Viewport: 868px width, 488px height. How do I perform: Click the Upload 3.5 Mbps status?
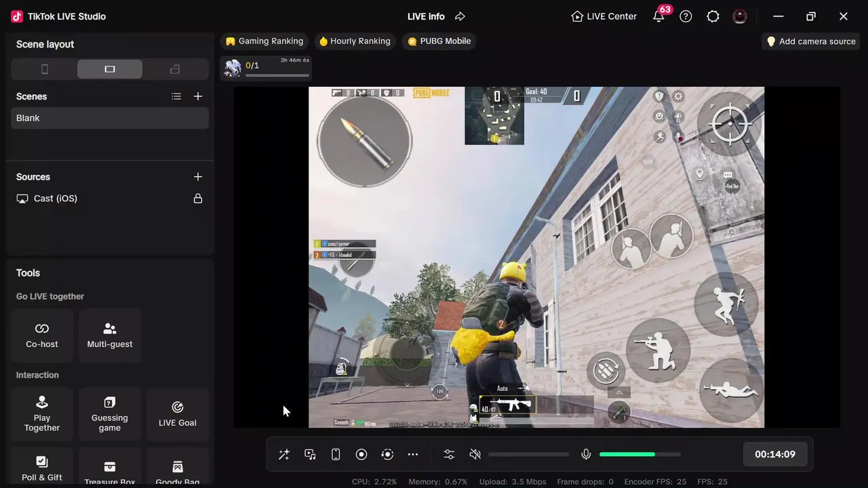pos(512,482)
